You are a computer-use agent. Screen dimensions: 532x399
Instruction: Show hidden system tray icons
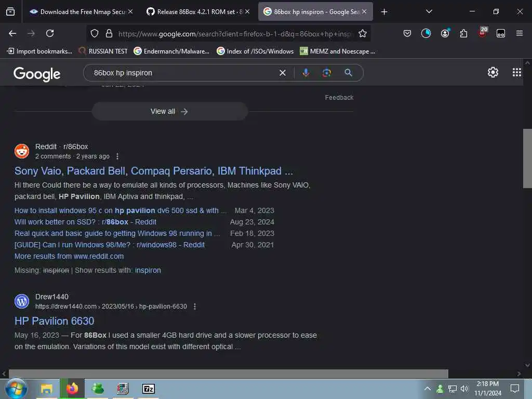point(428,389)
